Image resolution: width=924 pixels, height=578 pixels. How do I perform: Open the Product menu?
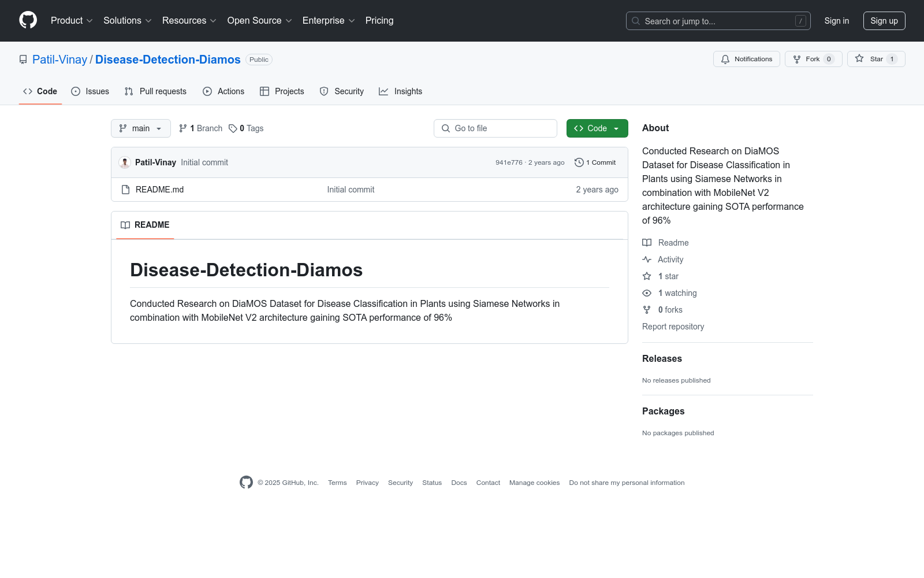coord(72,20)
